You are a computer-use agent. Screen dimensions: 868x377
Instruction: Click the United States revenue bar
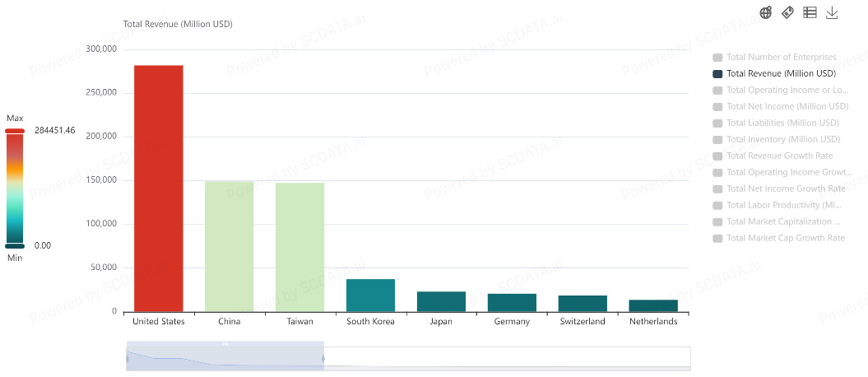point(158,188)
